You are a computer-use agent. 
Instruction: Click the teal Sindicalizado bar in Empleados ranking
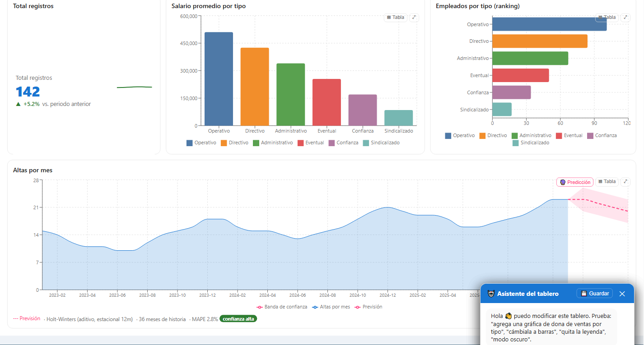coord(502,110)
